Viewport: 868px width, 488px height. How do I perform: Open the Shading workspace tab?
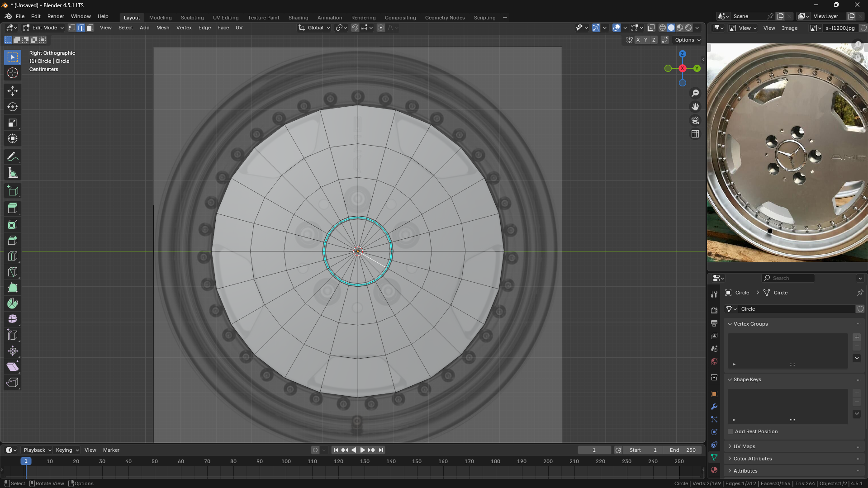(298, 18)
